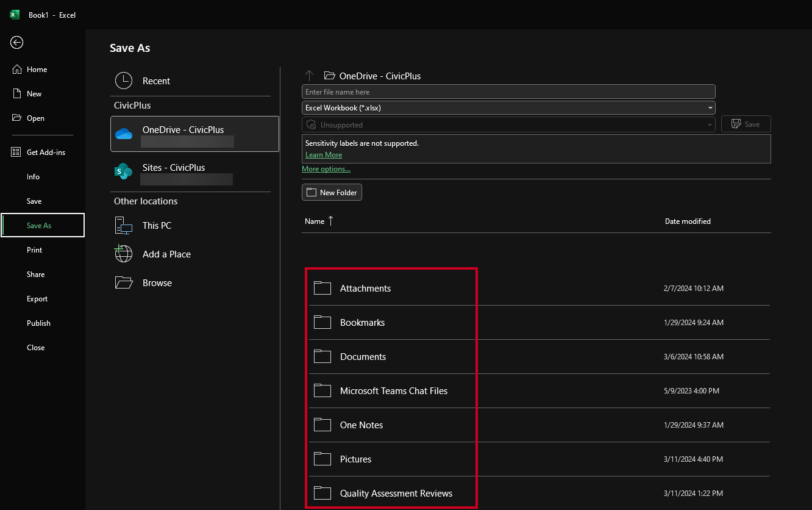Click the SharePoint Sites icon
This screenshot has width=812, height=510.
tap(124, 171)
